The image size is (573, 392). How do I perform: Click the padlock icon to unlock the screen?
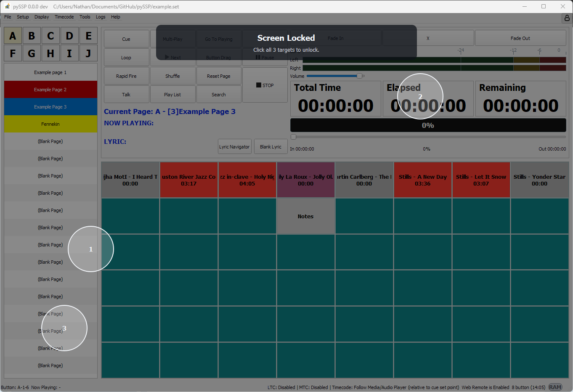point(566,18)
